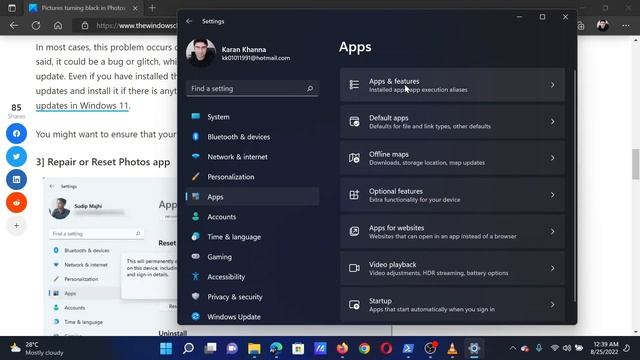Open new browser tab

pyautogui.click(x=152, y=8)
